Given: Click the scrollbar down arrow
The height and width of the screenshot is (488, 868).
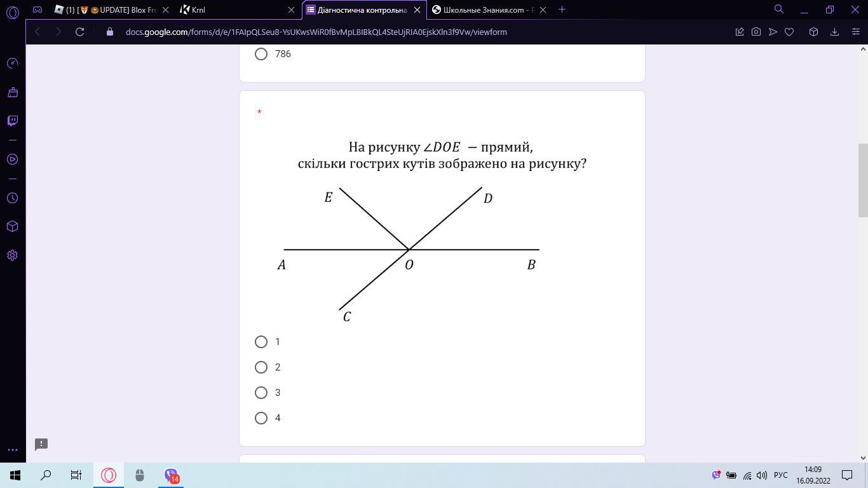Looking at the screenshot, I should pos(863,457).
